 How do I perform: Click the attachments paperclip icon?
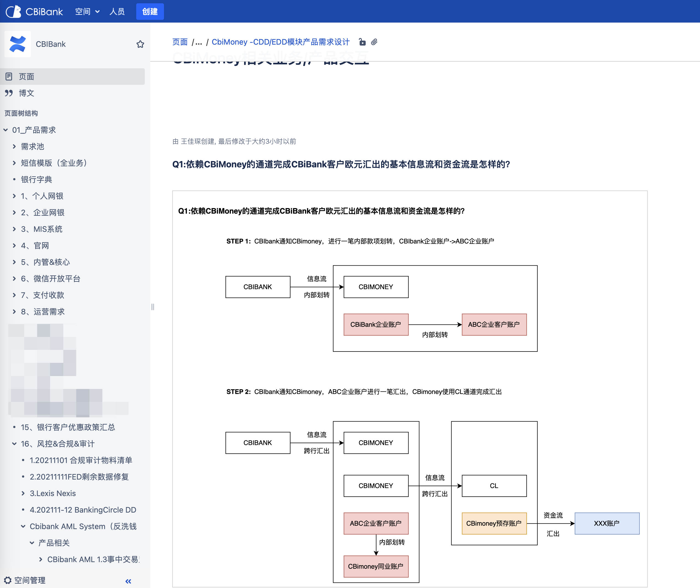point(374,42)
